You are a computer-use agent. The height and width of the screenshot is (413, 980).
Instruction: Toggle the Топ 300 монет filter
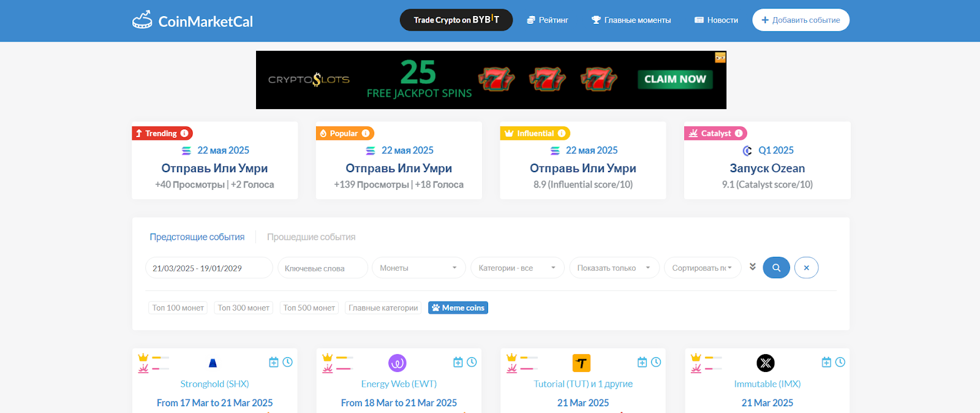244,308
